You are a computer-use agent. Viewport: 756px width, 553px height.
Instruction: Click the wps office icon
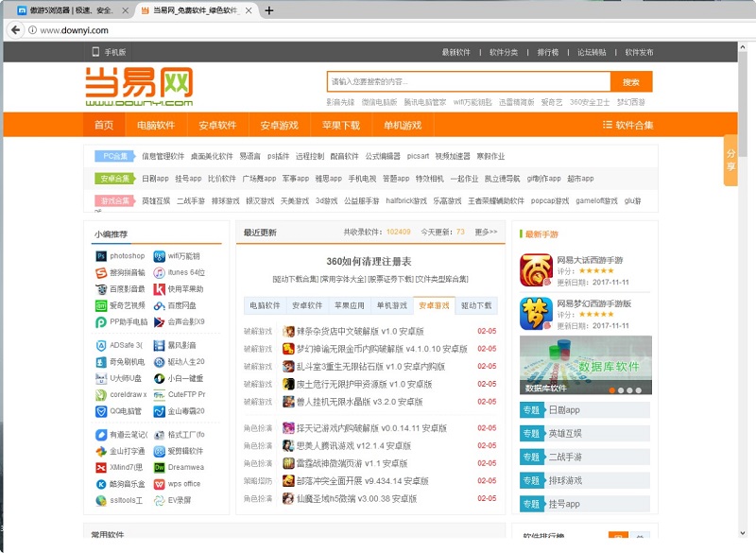(x=157, y=485)
